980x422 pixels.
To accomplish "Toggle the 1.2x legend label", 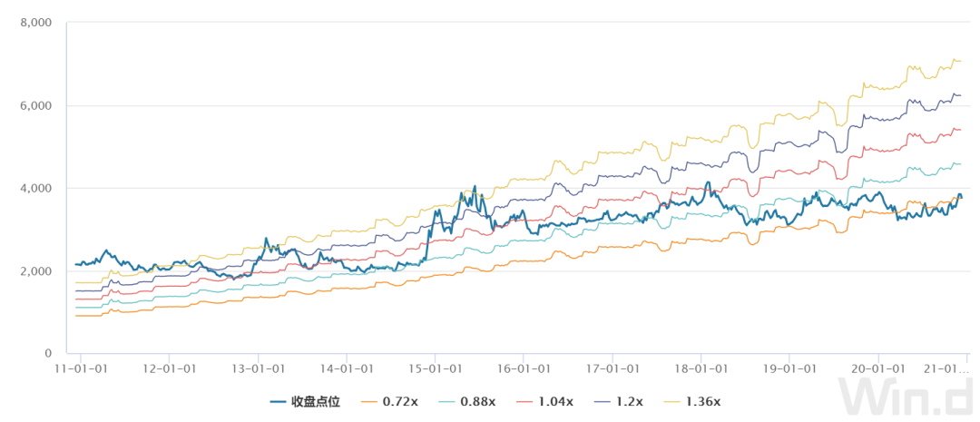I will (630, 401).
